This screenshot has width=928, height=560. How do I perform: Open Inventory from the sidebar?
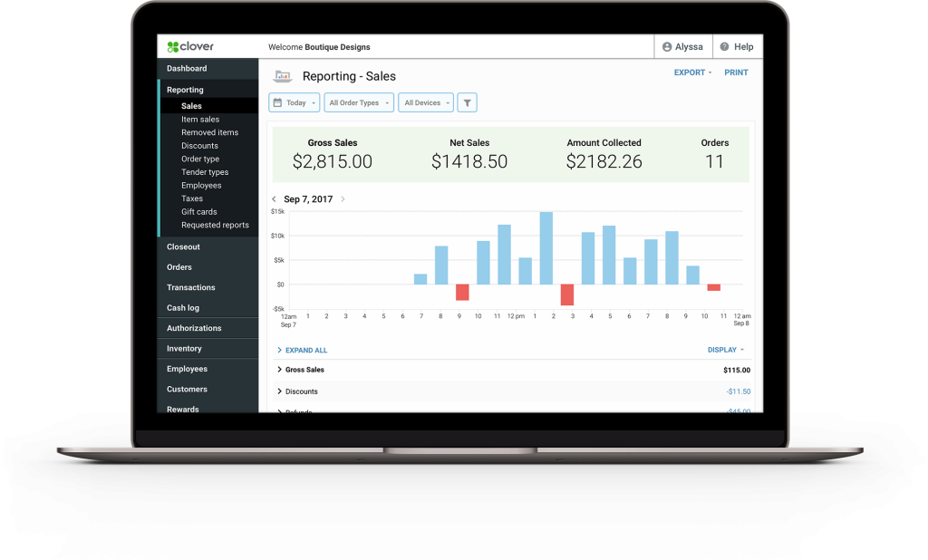coord(184,349)
